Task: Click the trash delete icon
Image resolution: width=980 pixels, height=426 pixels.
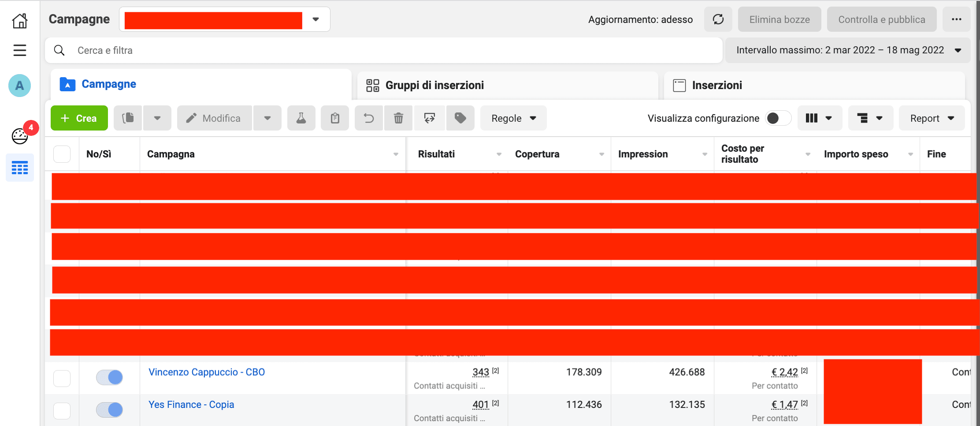Action: (x=398, y=118)
